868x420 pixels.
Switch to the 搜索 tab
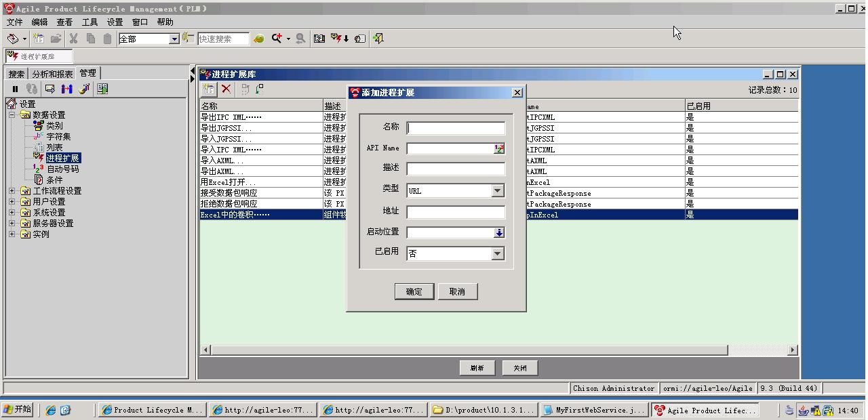(x=16, y=74)
